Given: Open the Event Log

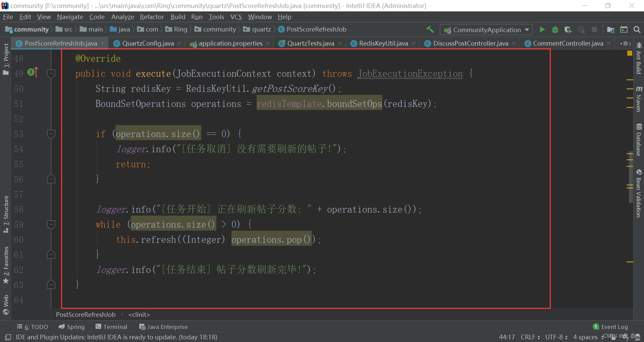Looking at the screenshot, I should click(610, 327).
